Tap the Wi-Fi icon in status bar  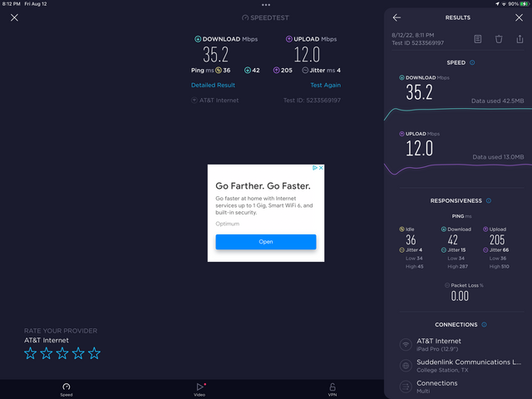504,4
